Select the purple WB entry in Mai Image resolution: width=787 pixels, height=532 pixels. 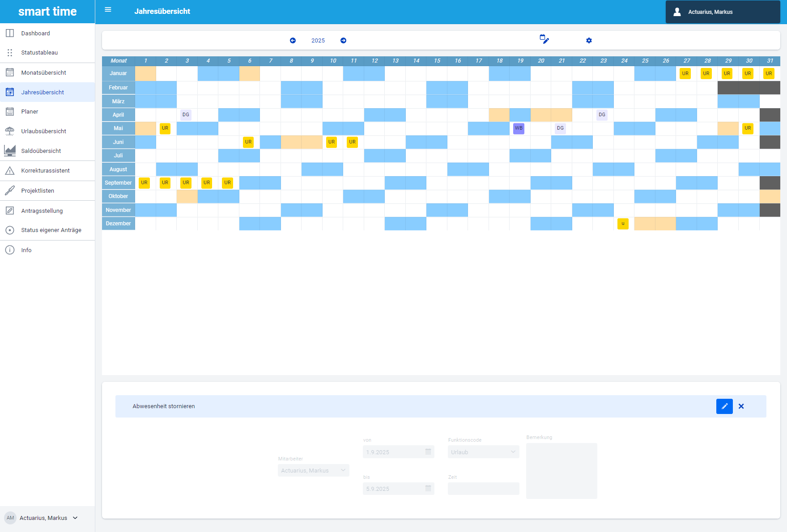(x=519, y=128)
